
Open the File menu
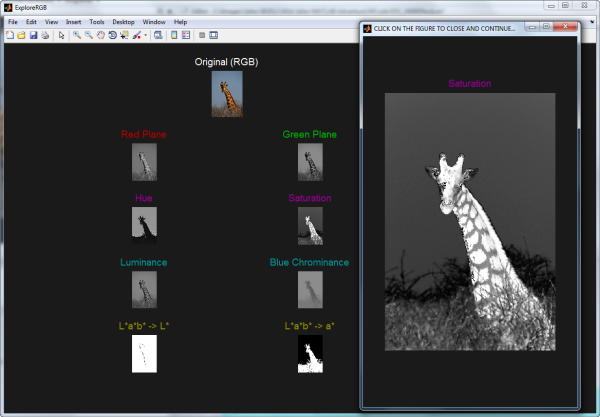click(13, 21)
